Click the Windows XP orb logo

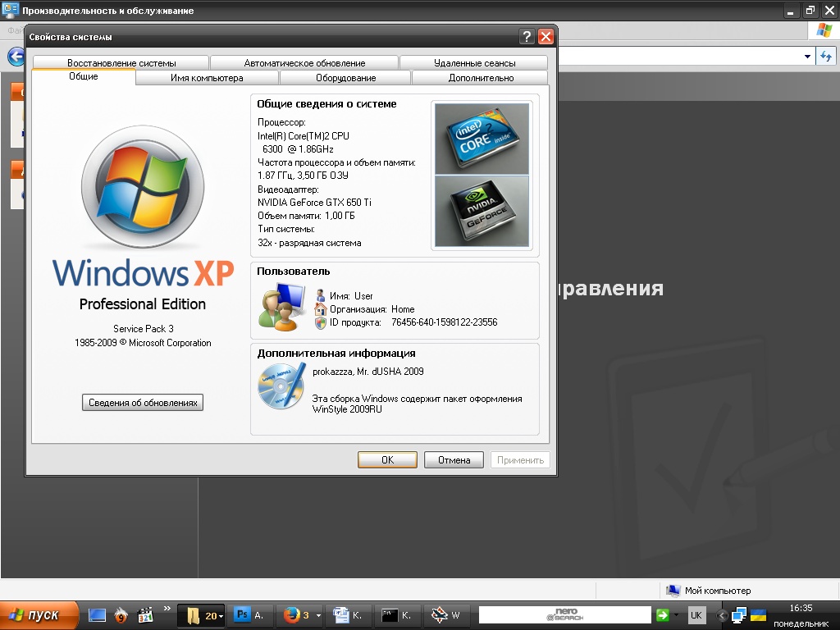(x=143, y=187)
